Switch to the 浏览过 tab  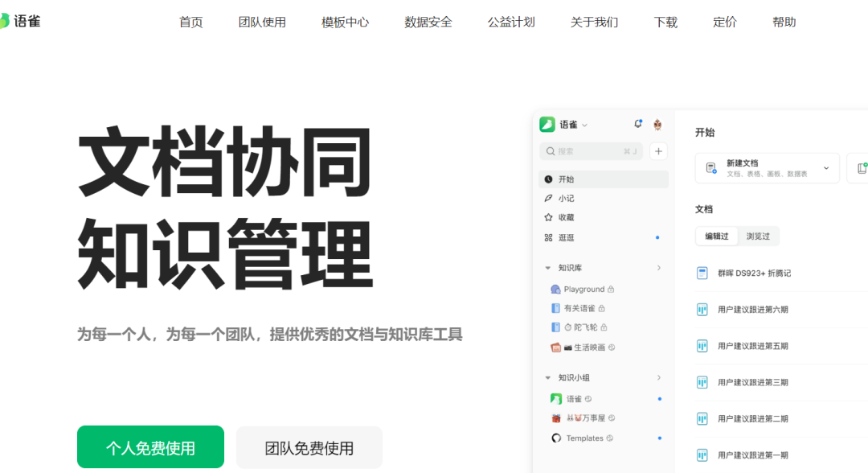tap(758, 236)
